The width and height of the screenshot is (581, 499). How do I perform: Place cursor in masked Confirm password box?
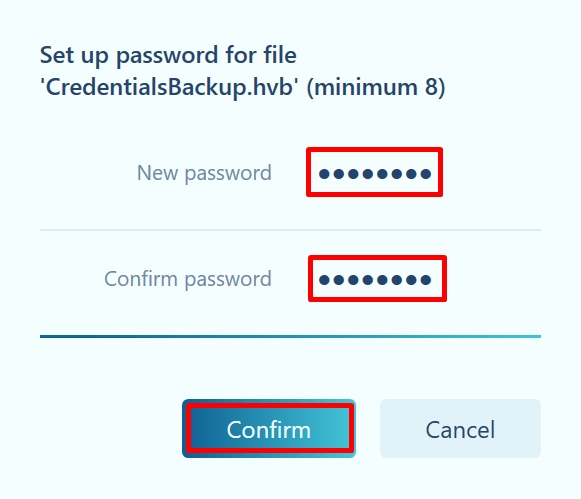(377, 279)
